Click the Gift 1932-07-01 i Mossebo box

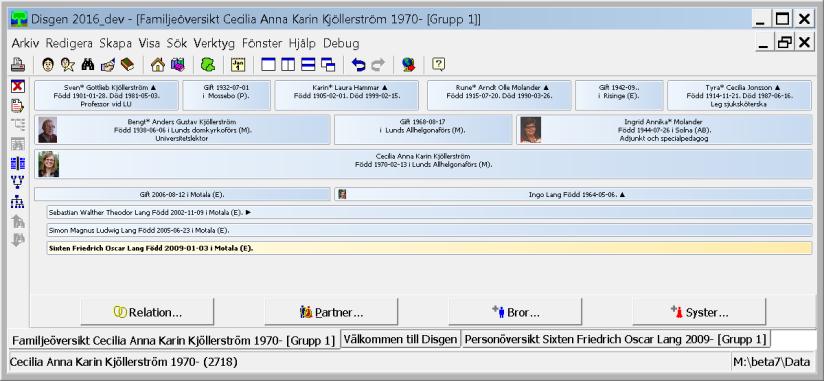(x=226, y=96)
